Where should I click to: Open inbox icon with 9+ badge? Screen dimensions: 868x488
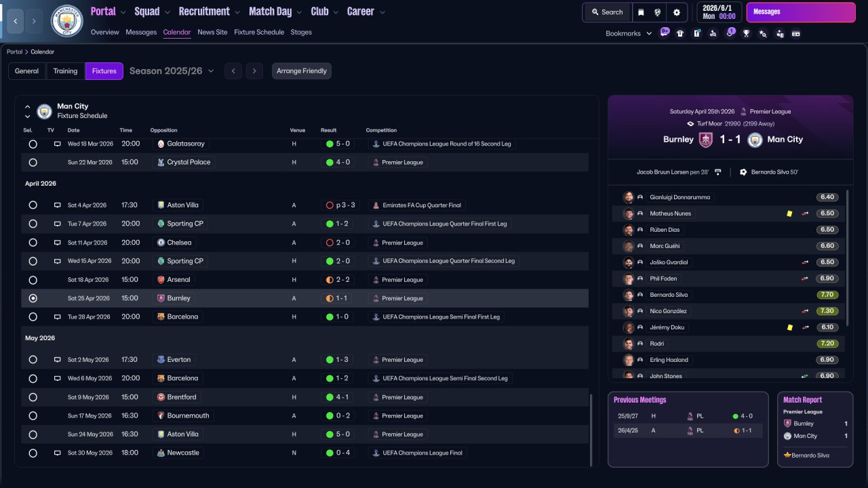coord(664,33)
